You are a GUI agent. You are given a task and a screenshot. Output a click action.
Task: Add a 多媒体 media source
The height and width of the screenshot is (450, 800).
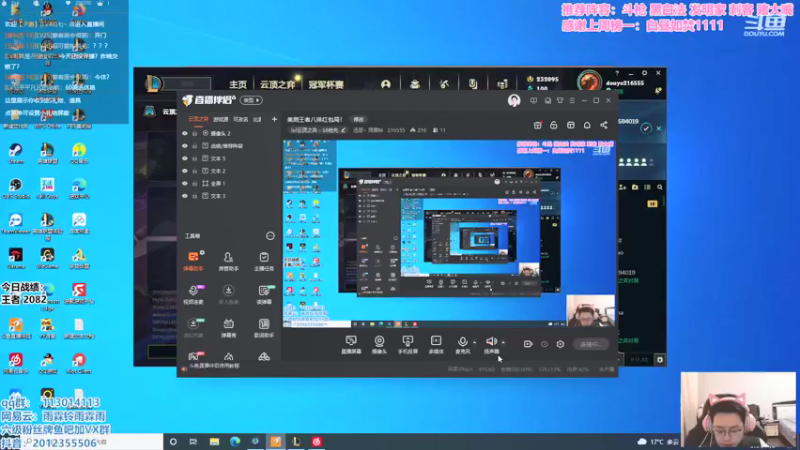point(436,344)
